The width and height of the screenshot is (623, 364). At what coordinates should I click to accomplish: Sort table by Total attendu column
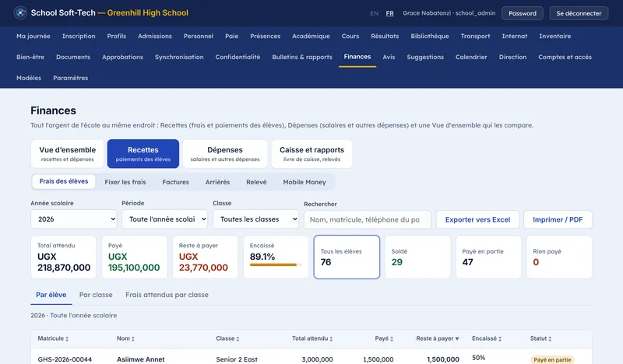[312, 338]
